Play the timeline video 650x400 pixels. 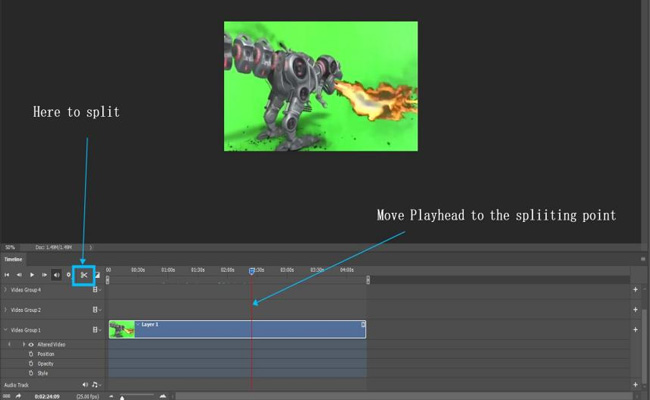(32, 275)
